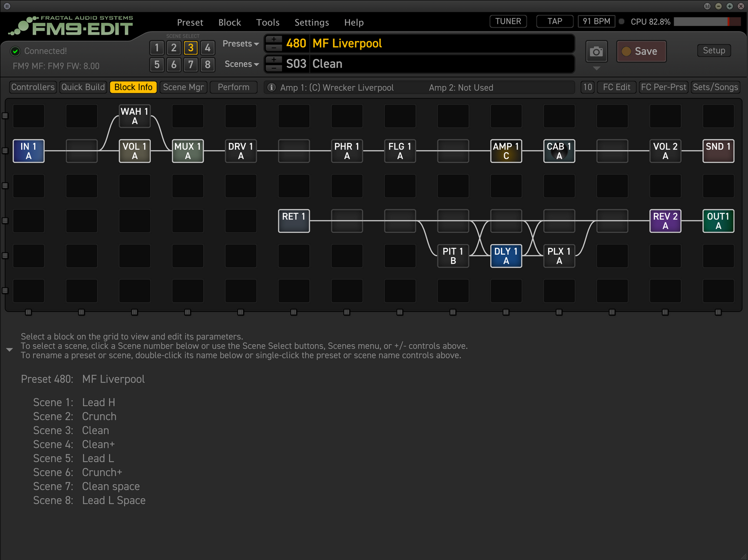Screen dimensions: 748x560
Task: Open the Perform tab
Action: click(233, 87)
